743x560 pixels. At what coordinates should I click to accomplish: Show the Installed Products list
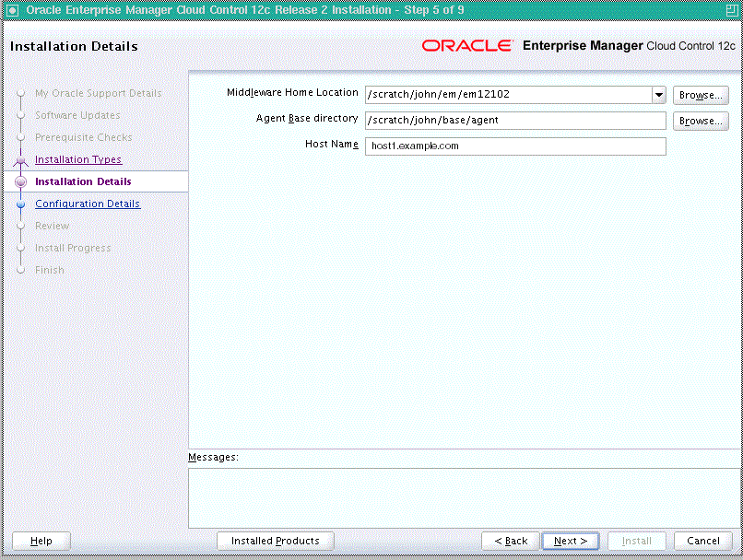coord(276,541)
